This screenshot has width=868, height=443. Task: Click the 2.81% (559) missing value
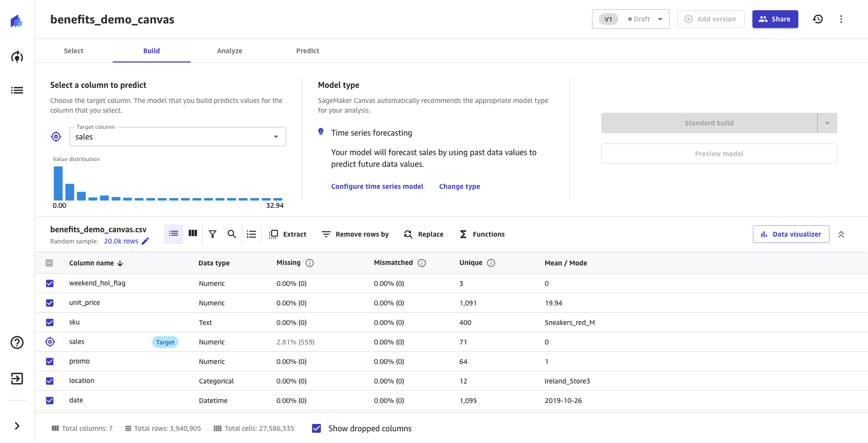coord(296,342)
